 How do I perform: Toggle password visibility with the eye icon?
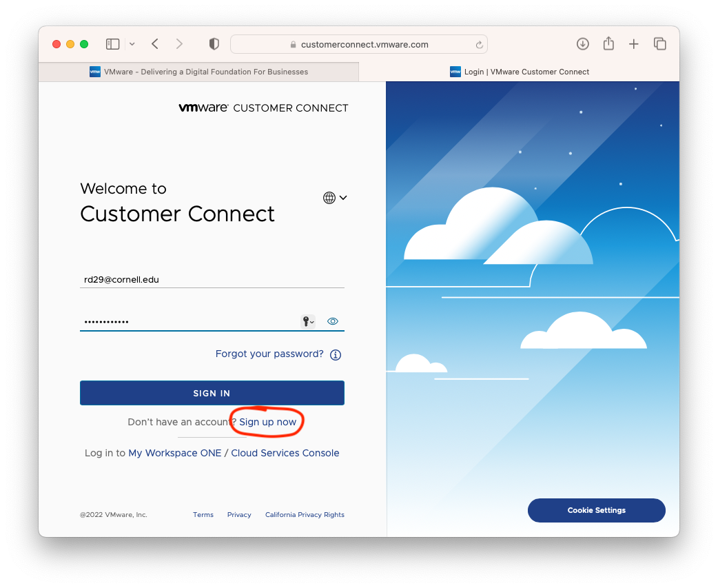coord(333,321)
